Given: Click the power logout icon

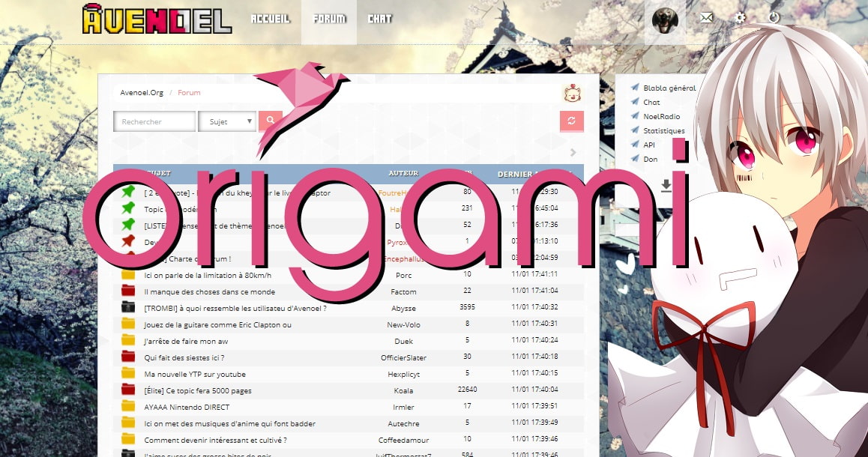Looking at the screenshot, I should click(x=774, y=18).
